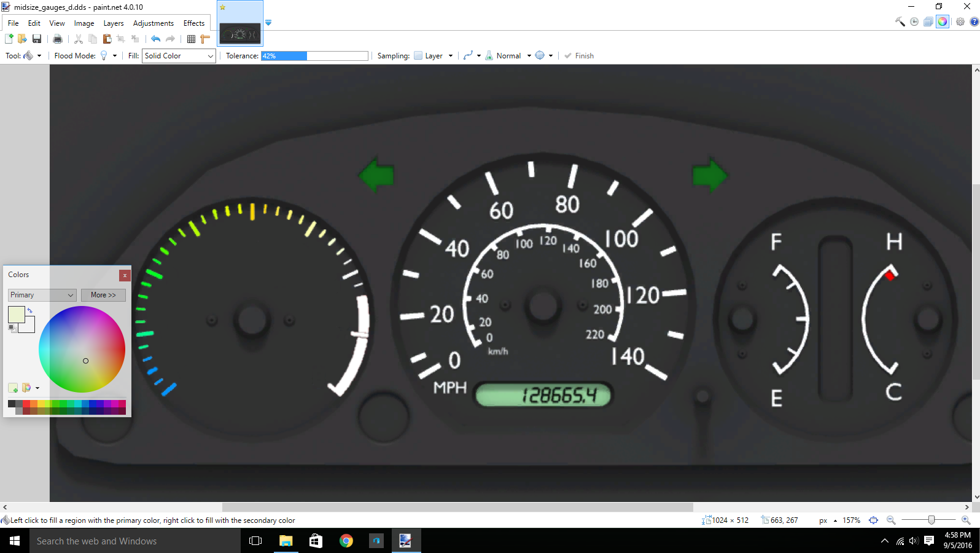Print the image using the printer icon
Screen dimensions: 980x553
tap(58, 39)
